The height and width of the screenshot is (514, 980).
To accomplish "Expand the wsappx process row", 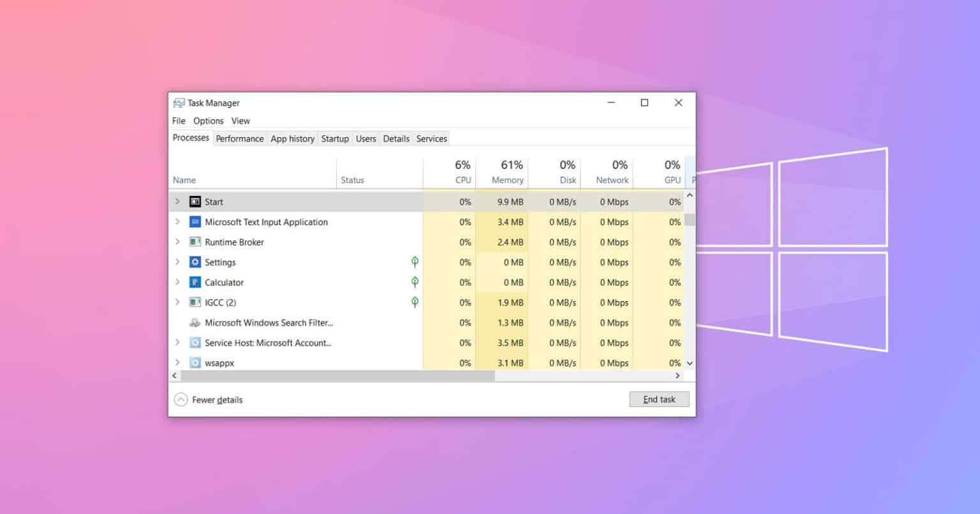I will tap(177, 363).
